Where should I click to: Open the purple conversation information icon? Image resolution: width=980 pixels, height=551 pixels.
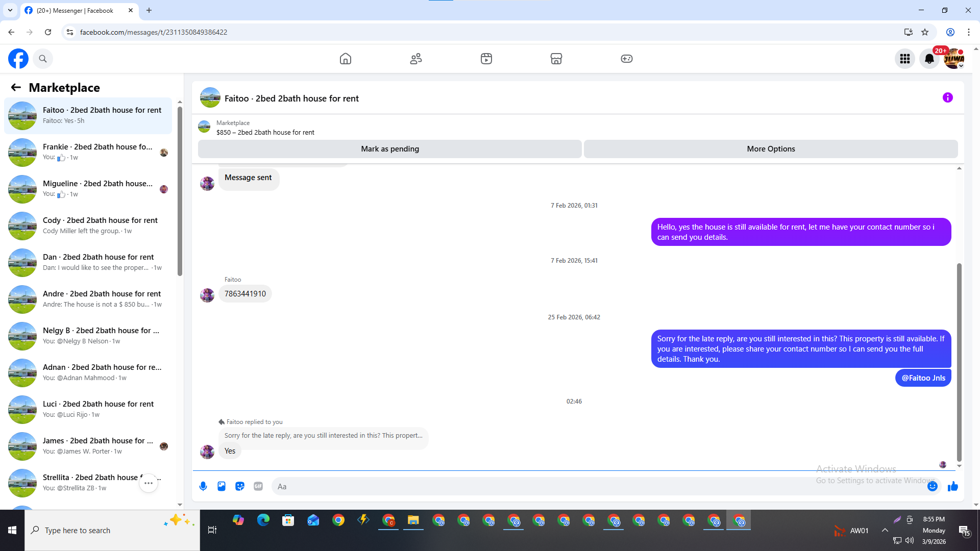click(947, 97)
